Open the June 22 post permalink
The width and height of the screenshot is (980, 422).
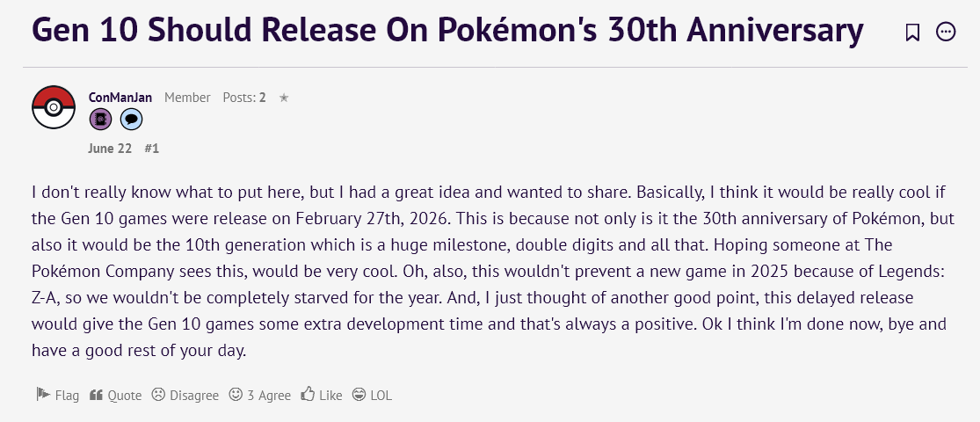point(110,149)
